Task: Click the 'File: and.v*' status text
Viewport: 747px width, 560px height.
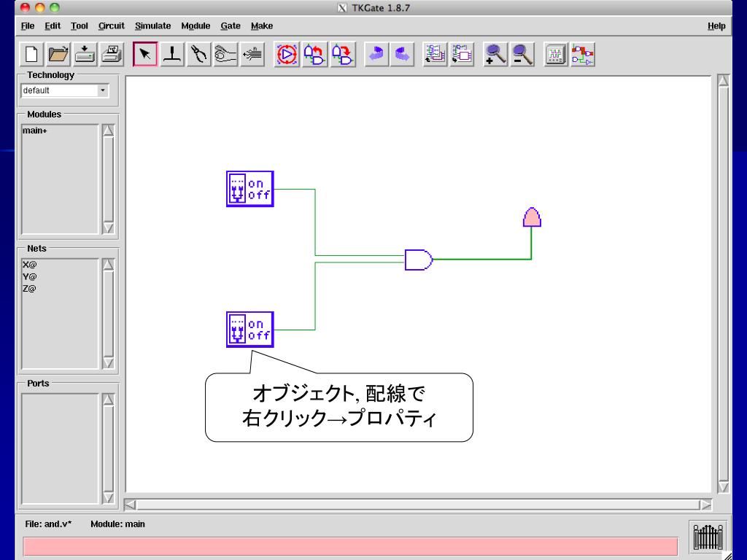Action: point(48,524)
